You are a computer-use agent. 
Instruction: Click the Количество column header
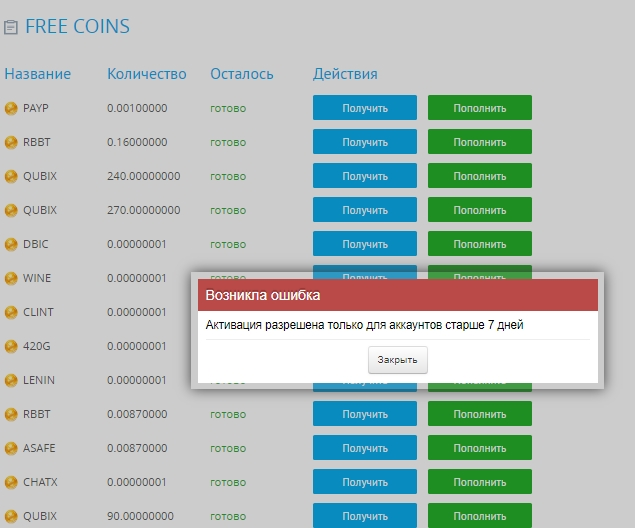[x=147, y=74]
